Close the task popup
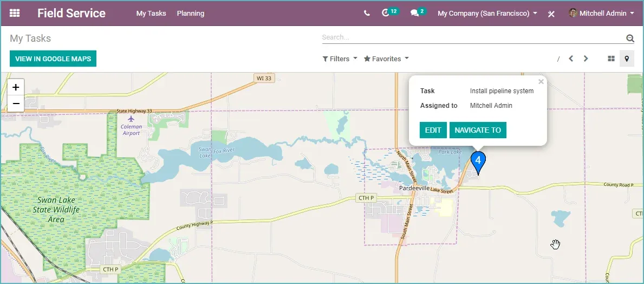Viewport: 644px width, 284px height. [541, 81]
